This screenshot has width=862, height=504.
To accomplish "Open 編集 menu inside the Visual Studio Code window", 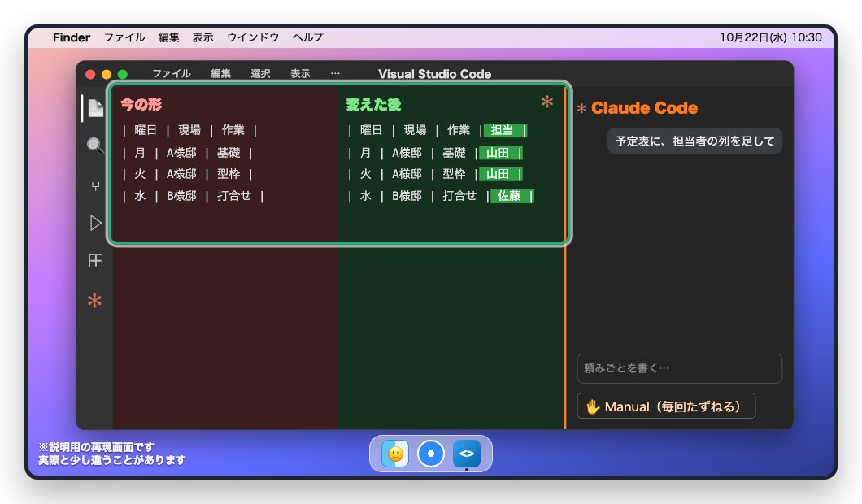I will 221,74.
